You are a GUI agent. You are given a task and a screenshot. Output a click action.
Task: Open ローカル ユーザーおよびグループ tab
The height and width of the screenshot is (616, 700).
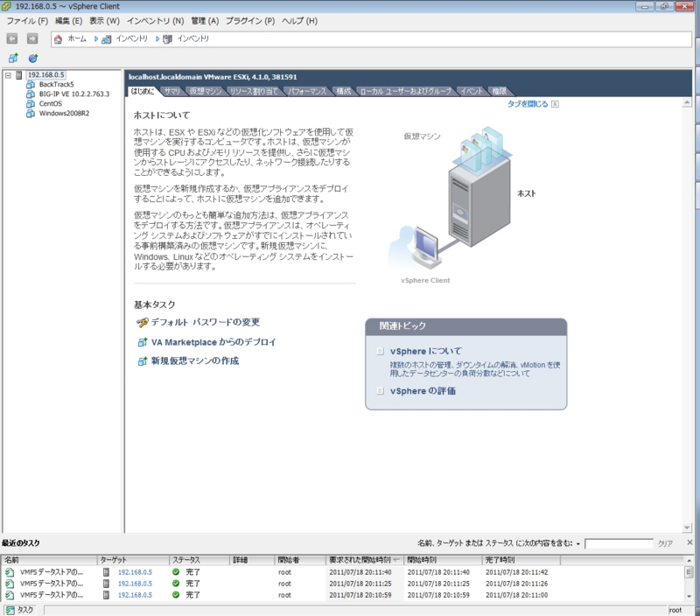pos(405,92)
